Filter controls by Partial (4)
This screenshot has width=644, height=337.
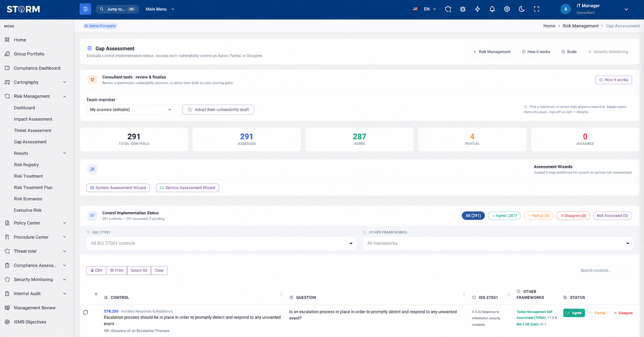click(538, 216)
